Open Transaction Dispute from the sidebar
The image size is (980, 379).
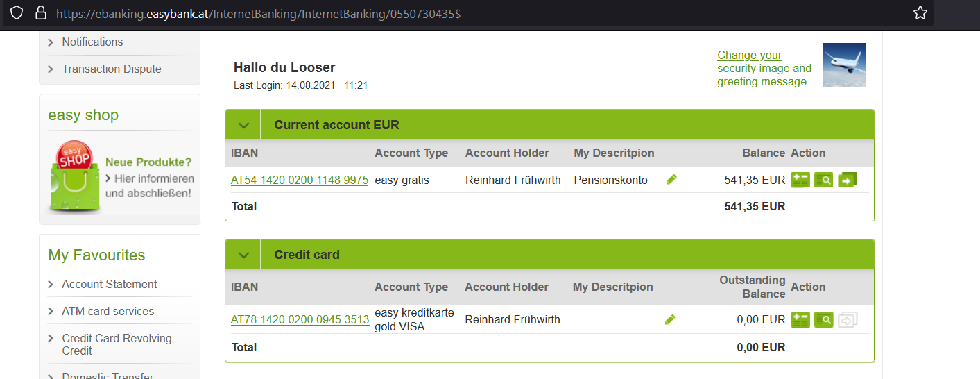pyautogui.click(x=112, y=69)
